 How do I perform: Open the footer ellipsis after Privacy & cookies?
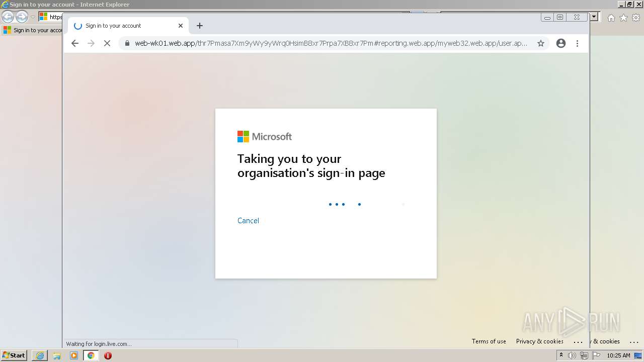click(578, 341)
